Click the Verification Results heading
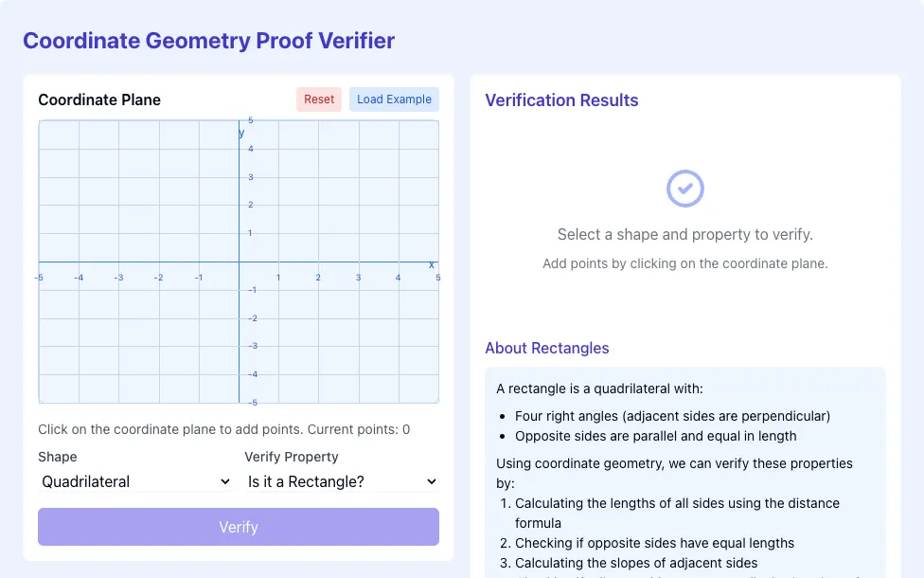Viewport: 924px width, 578px height. click(561, 100)
